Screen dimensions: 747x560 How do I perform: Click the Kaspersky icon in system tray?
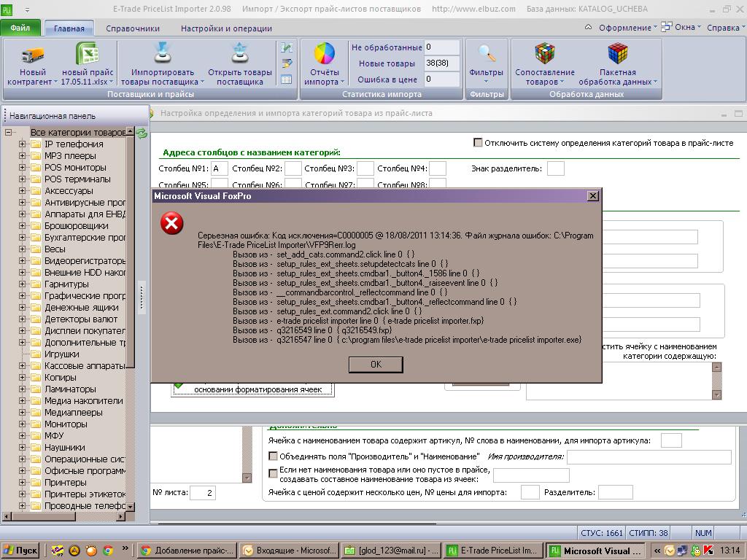pos(708,551)
